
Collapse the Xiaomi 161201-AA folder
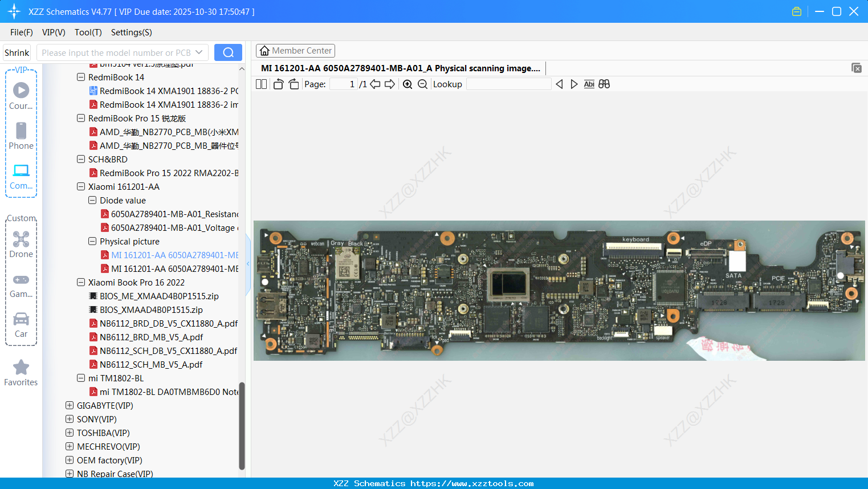[81, 186]
